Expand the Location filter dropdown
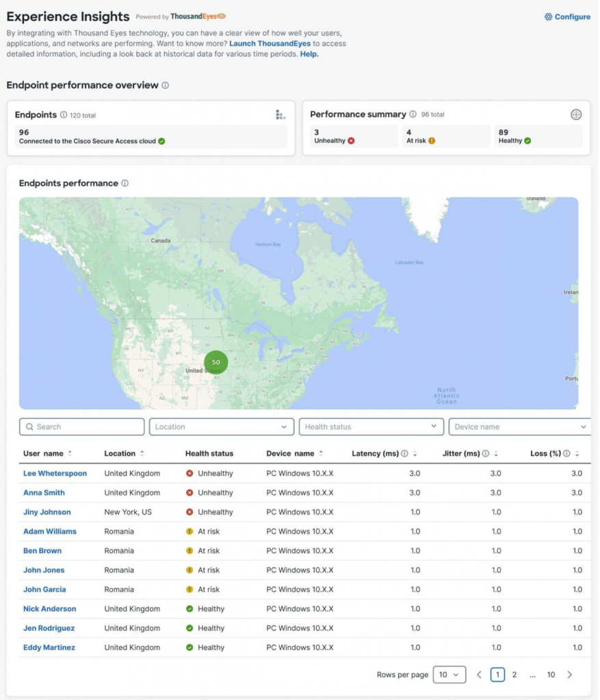The image size is (600, 700). pos(222,427)
